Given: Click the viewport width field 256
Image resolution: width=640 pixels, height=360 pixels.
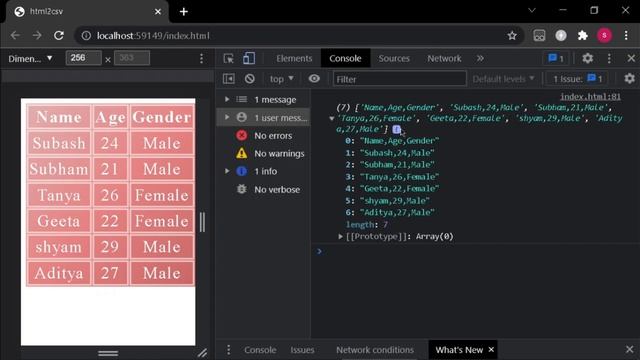Looking at the screenshot, I should (x=83, y=58).
